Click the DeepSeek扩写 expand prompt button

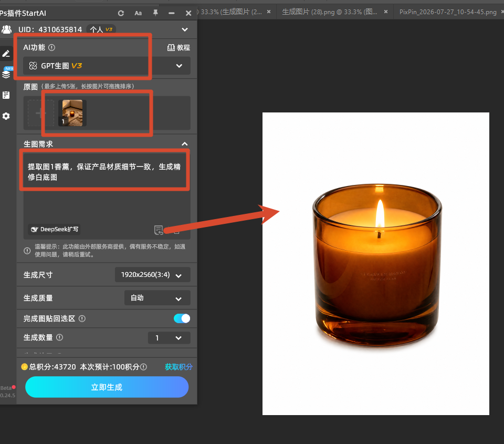coord(54,230)
